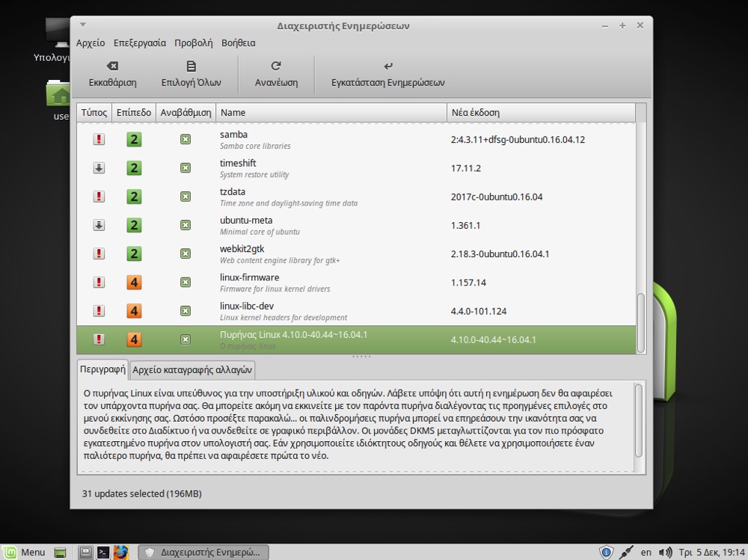Click the security type icon for webkit2gtk

(x=99, y=253)
